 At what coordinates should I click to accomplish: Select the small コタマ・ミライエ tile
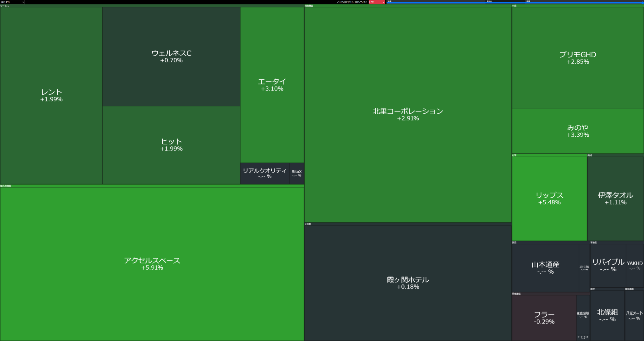584,268
